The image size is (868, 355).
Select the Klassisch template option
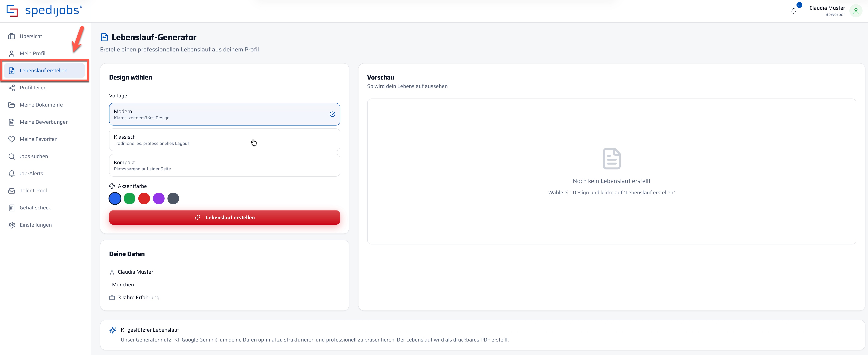224,140
